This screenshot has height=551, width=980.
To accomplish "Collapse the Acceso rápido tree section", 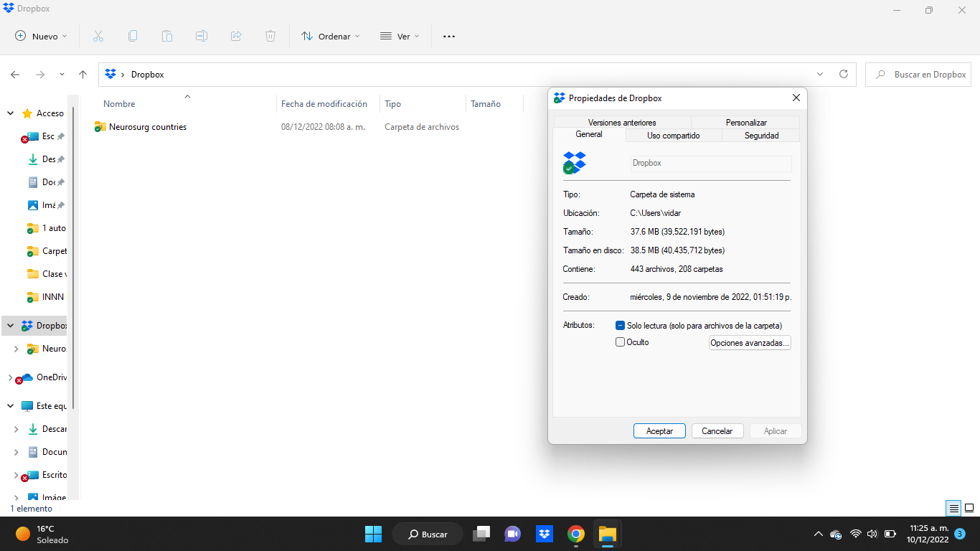I will click(10, 113).
